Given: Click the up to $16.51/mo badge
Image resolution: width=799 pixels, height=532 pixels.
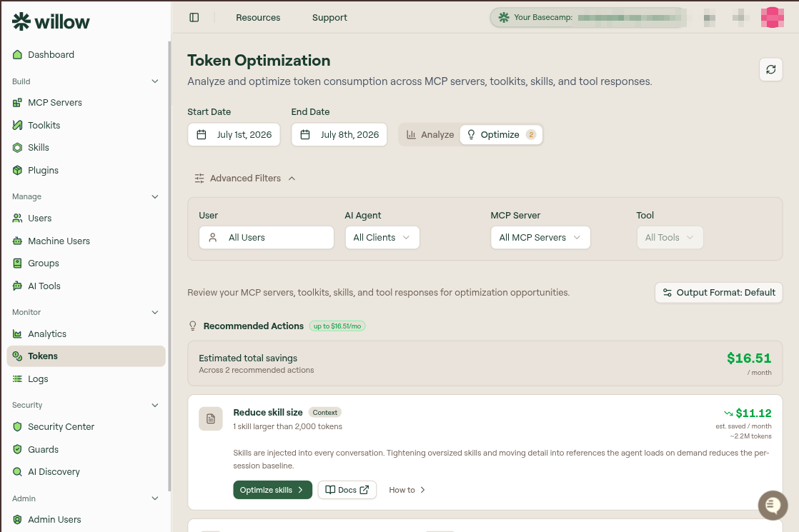Looking at the screenshot, I should tap(337, 326).
